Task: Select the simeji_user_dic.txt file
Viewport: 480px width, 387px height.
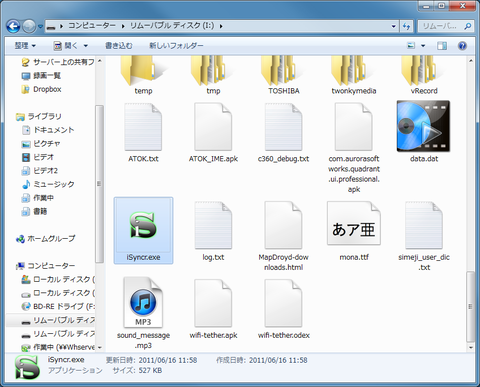Action: (x=424, y=236)
